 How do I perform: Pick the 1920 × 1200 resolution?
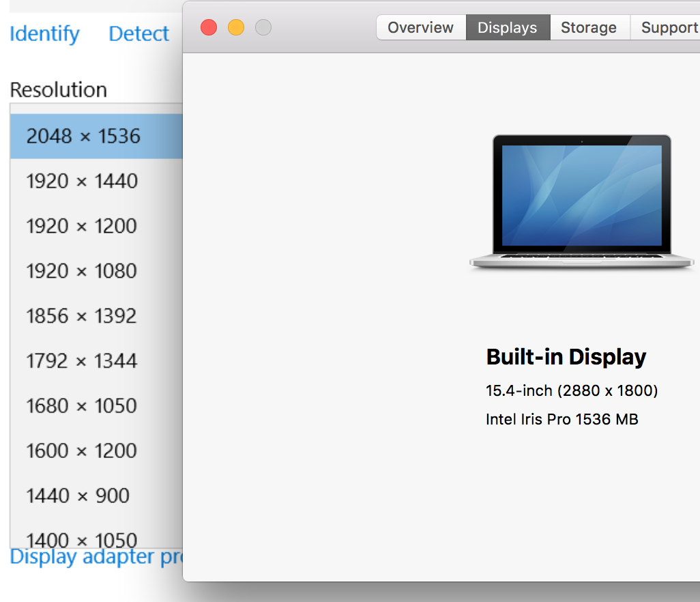click(96, 226)
